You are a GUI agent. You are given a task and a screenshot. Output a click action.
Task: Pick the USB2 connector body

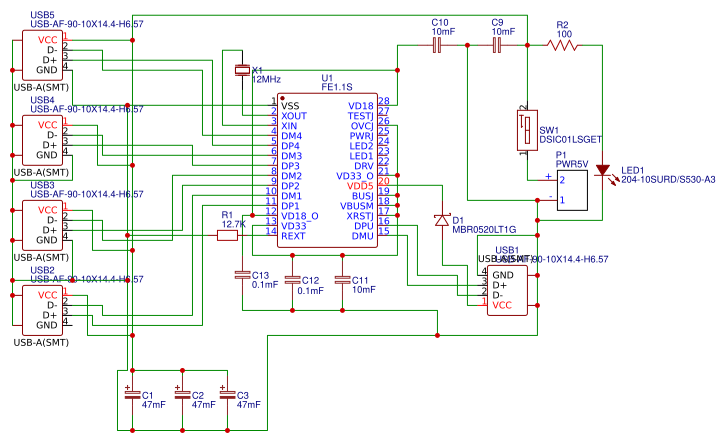43,310
